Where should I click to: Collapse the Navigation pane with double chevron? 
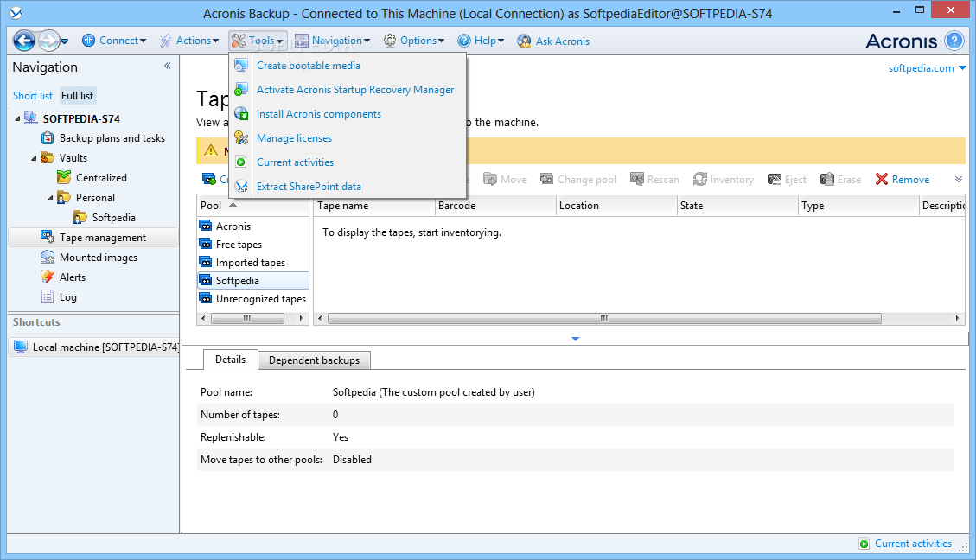168,66
